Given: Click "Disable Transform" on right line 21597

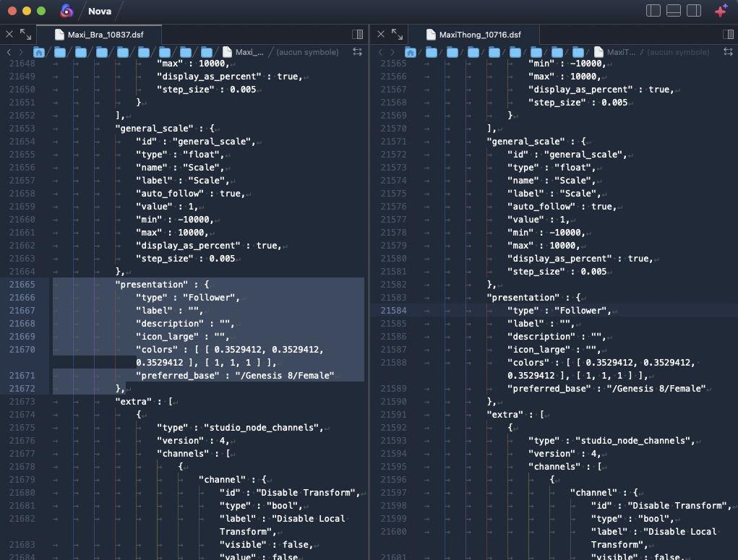Looking at the screenshot, I should pos(677,505).
